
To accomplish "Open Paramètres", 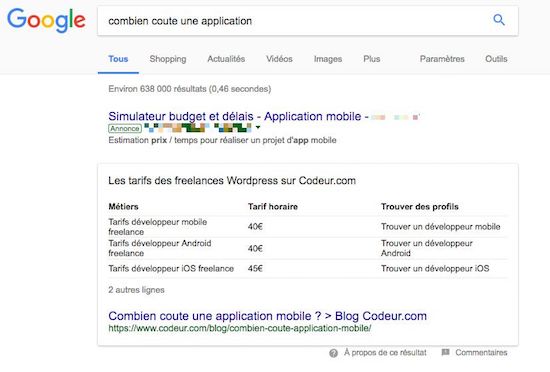I will [x=442, y=59].
